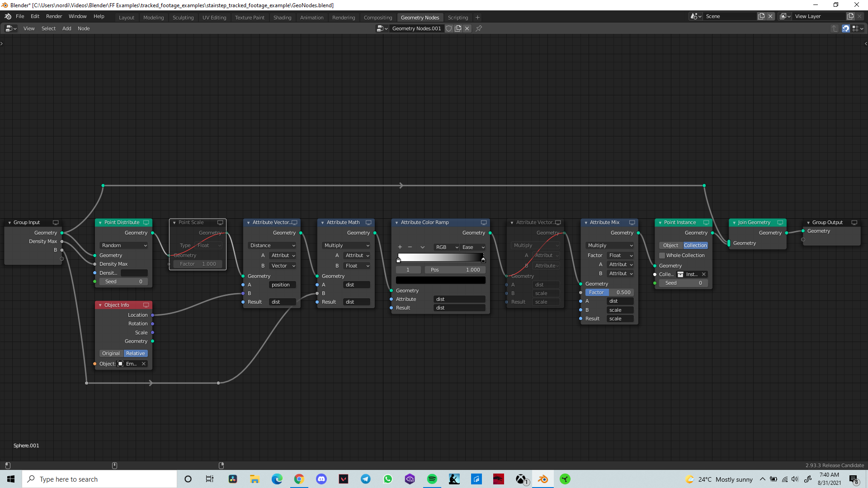Open Node menu in header bar
This screenshot has height=488, width=868.
pos(84,28)
